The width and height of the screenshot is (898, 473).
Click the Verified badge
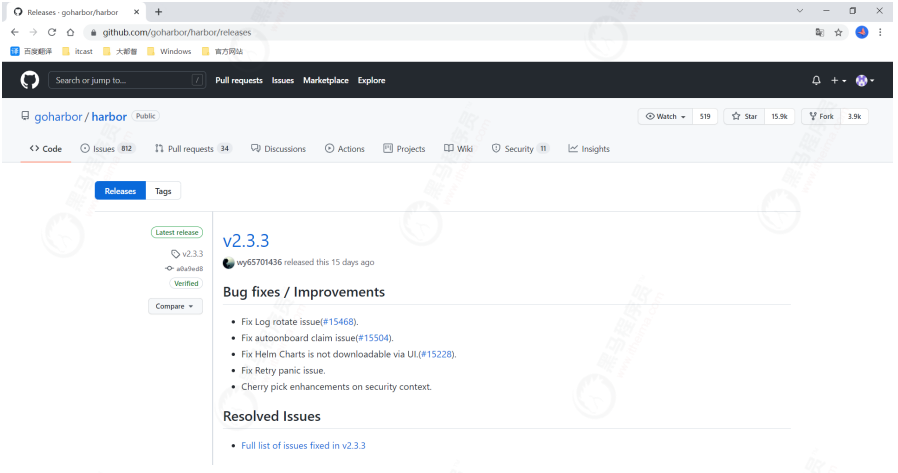click(x=186, y=283)
